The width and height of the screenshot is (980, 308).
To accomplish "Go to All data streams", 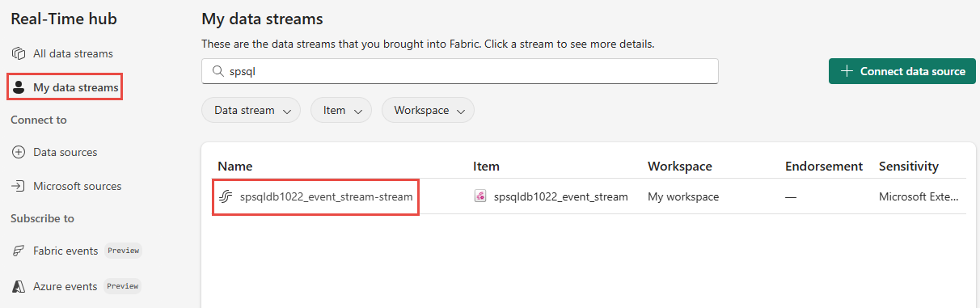I will pos(73,53).
